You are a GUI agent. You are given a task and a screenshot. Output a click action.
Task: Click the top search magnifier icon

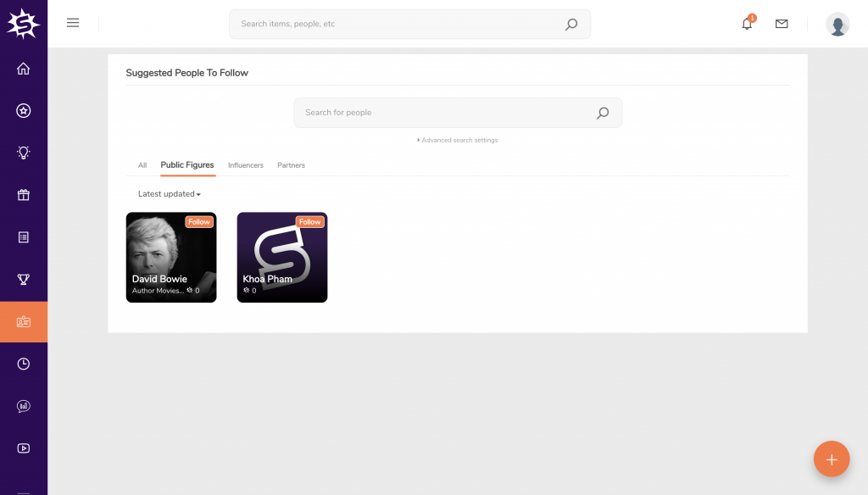click(x=571, y=24)
